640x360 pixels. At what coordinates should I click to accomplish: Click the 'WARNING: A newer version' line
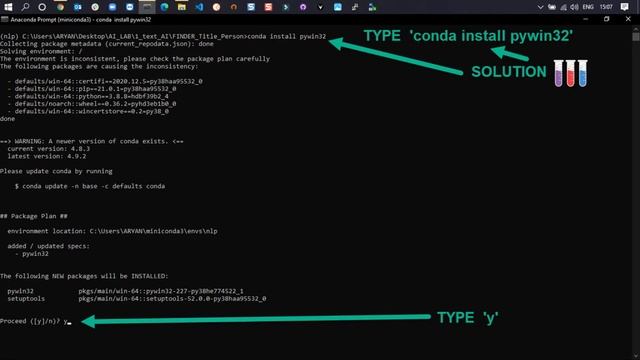92,141
